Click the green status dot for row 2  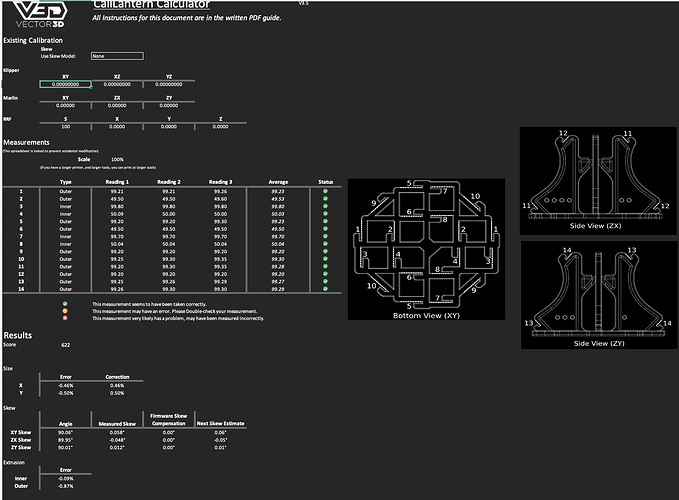(325, 199)
